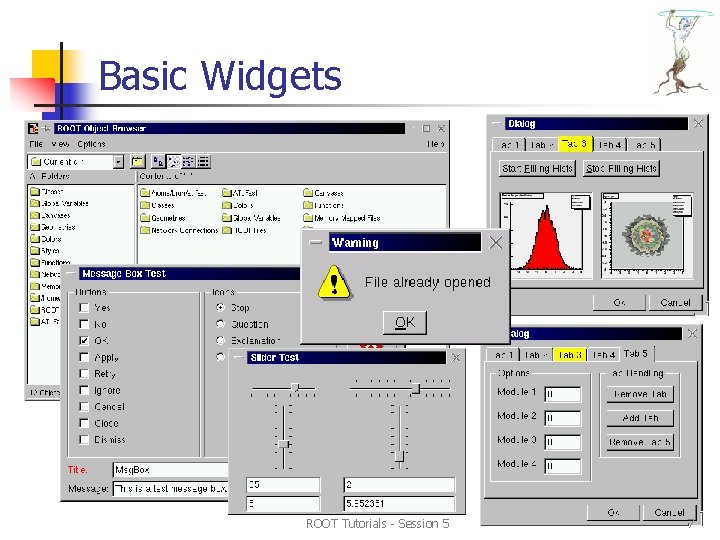This screenshot has width=720, height=540.
Task: Switch browser to list view icon
Action: click(x=188, y=162)
